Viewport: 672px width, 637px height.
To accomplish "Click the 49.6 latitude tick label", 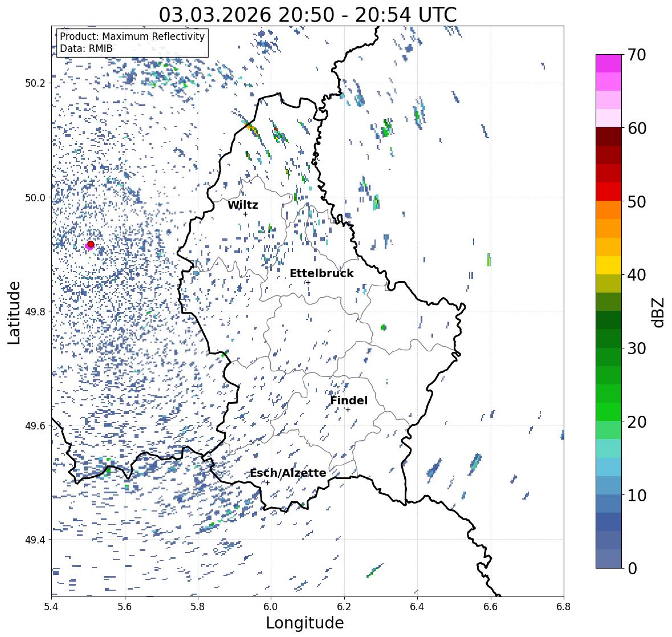I will (35, 425).
